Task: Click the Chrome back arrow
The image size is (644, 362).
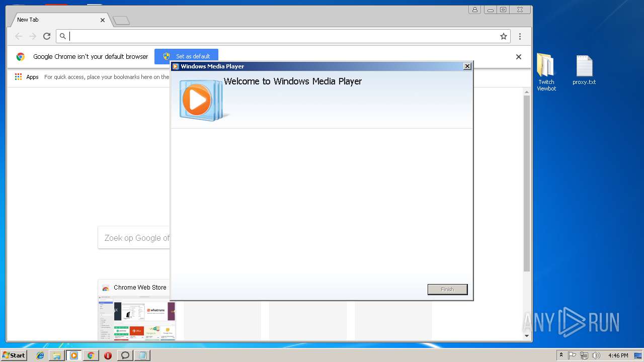Action: coord(19,36)
